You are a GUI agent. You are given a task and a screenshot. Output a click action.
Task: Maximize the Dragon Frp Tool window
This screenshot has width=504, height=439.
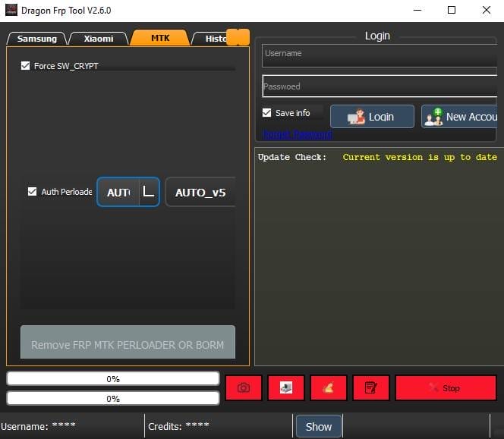click(452, 10)
